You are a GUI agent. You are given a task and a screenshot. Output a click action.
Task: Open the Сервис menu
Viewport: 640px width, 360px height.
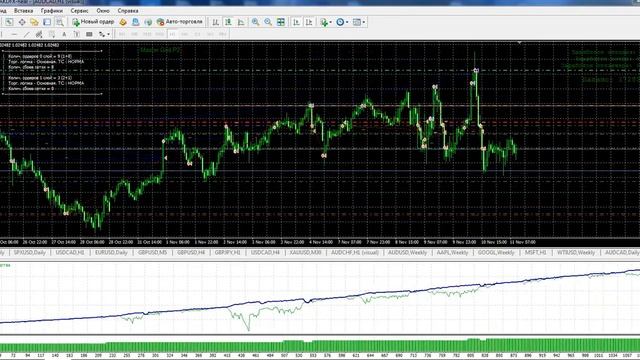(x=79, y=11)
